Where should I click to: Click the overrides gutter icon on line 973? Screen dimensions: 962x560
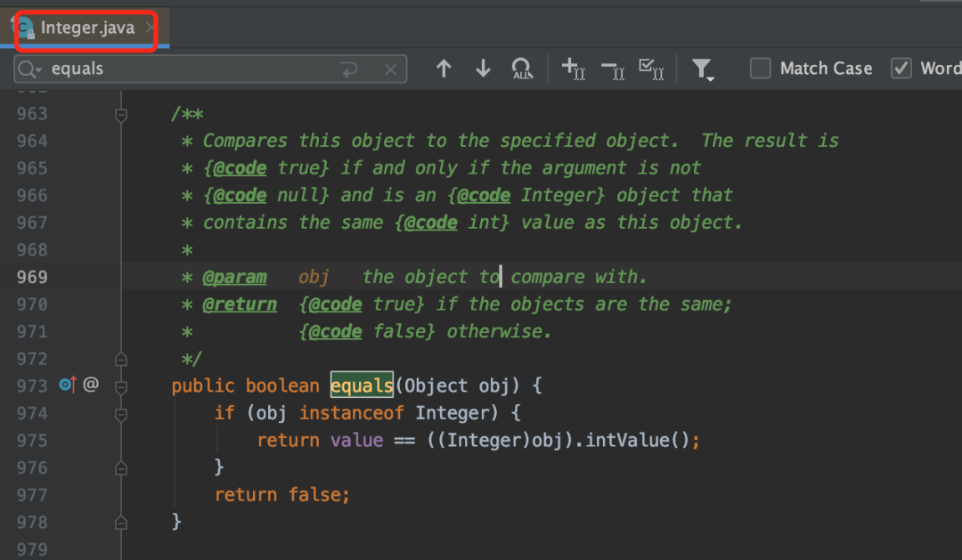tap(68, 385)
